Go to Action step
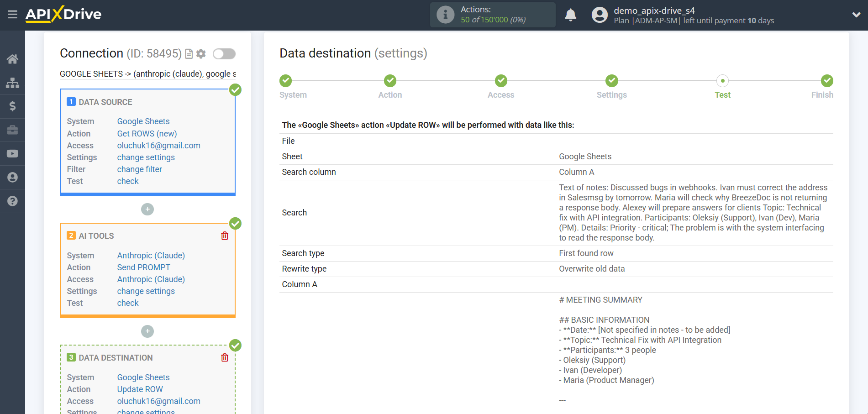The image size is (868, 414). coord(390,81)
